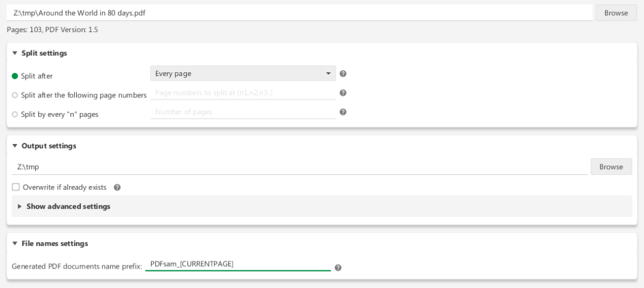Click the Number of pages input field

[x=243, y=113]
